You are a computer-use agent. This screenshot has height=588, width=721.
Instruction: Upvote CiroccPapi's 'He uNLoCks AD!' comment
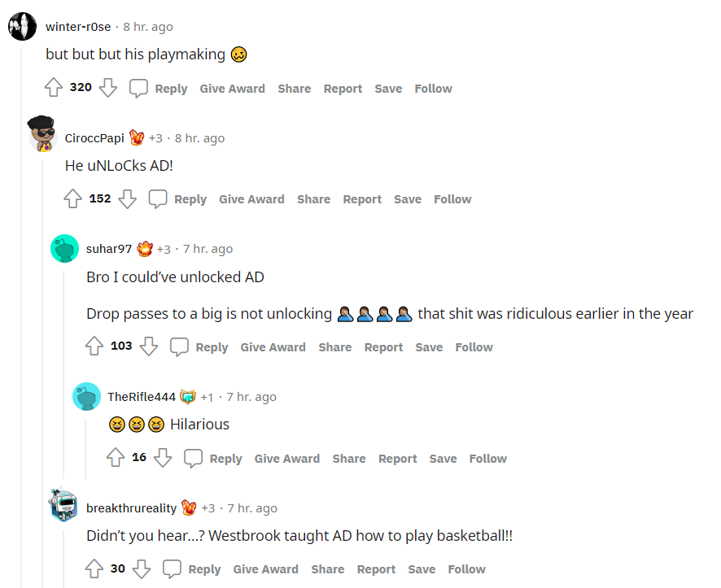point(72,199)
